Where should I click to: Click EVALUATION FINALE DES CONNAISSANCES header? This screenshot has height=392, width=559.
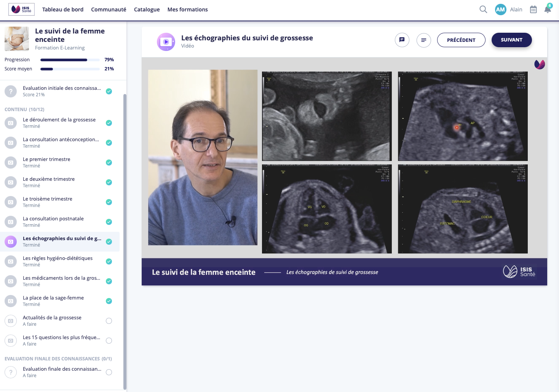(x=58, y=359)
